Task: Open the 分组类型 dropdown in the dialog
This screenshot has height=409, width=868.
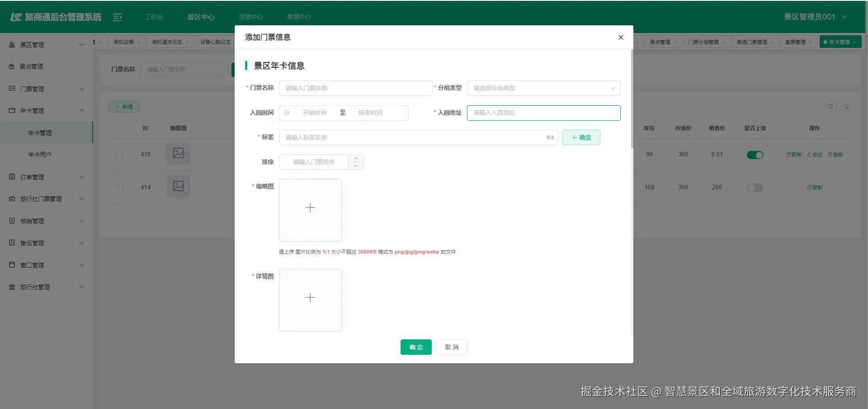Action: tap(543, 88)
